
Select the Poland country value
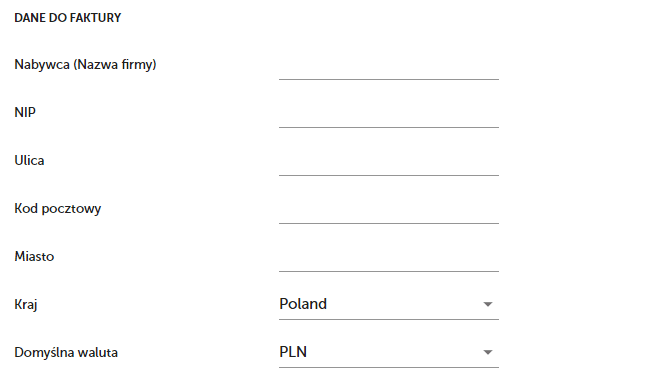pyautogui.click(x=303, y=304)
